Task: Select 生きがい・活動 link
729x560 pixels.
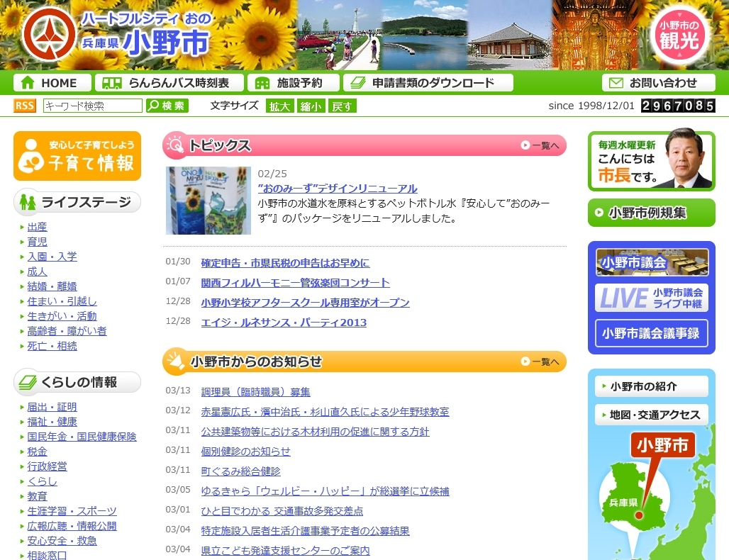Action: (62, 316)
